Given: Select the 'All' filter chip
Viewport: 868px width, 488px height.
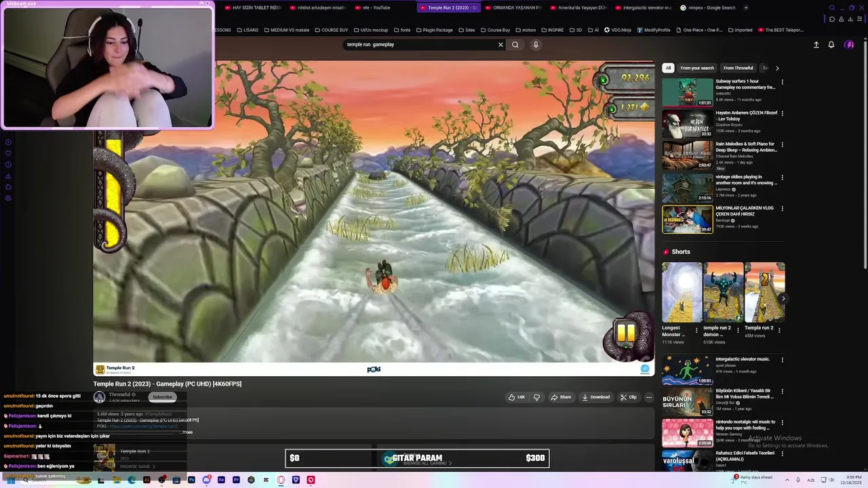Looking at the screenshot, I should 668,68.
